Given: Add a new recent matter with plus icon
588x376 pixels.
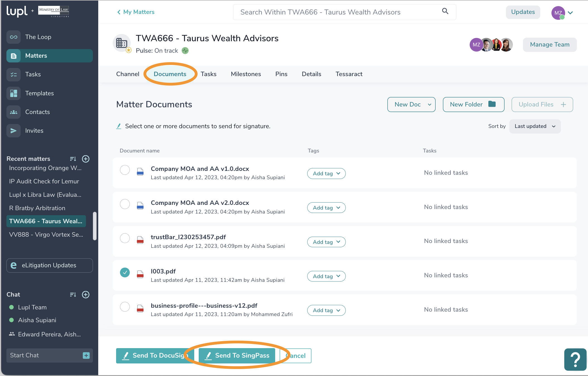Looking at the screenshot, I should point(86,159).
